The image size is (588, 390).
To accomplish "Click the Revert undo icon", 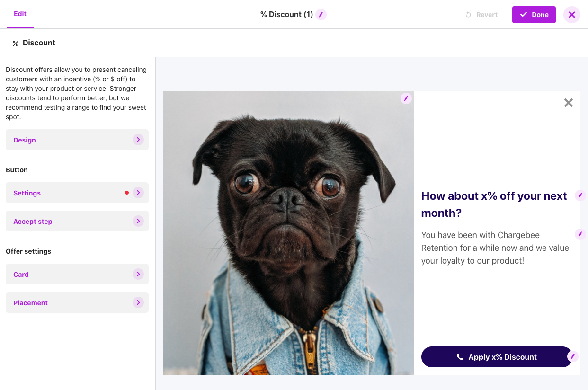I will coord(468,15).
